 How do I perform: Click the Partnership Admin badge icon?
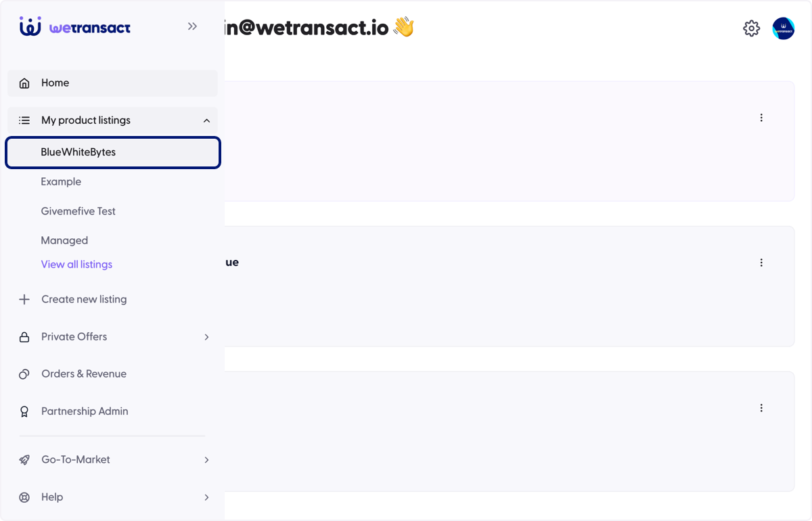[x=24, y=411]
